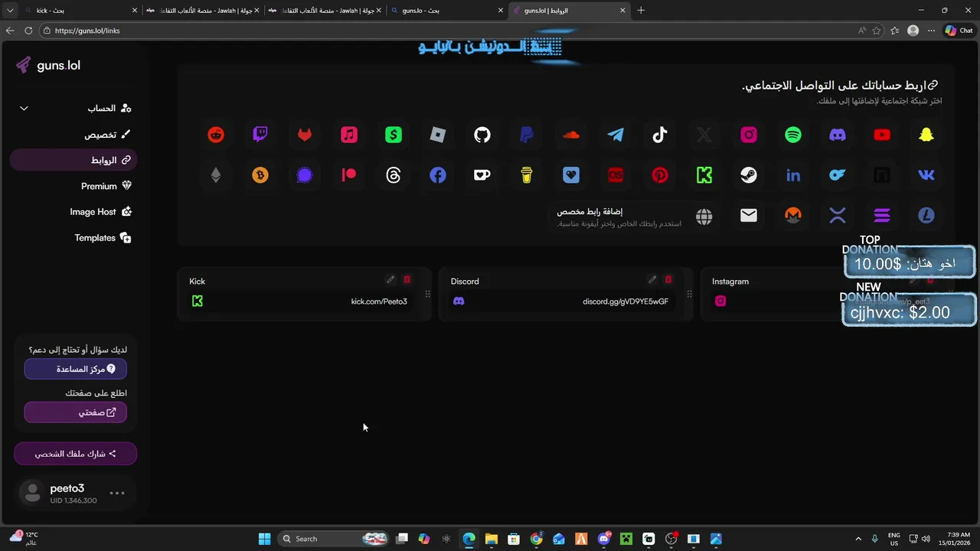Screen dimensions: 980x551
Task: Switch to guns.lo search browser tab
Action: (446, 11)
